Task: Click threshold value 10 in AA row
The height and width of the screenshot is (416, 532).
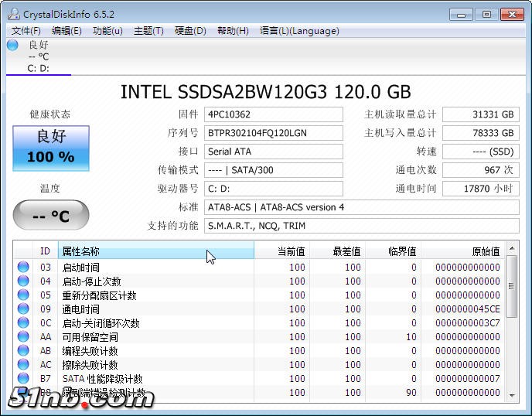Action: [411, 337]
